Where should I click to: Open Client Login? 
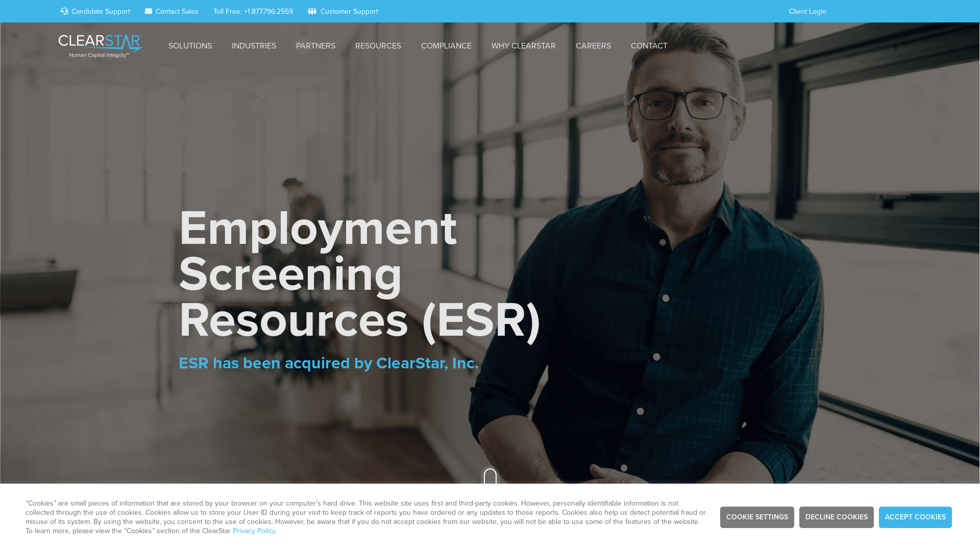(x=807, y=11)
